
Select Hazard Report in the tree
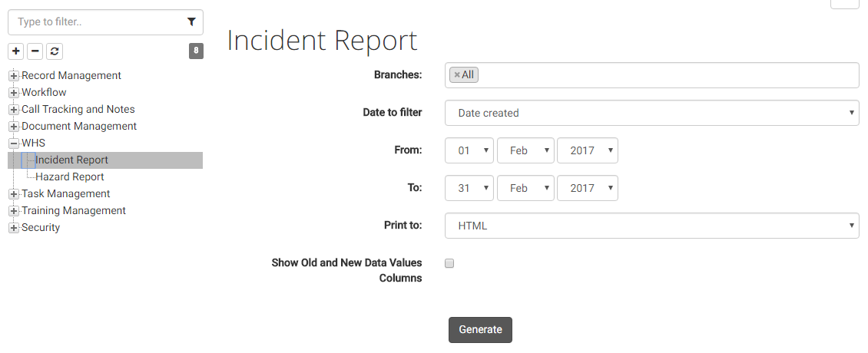click(70, 177)
